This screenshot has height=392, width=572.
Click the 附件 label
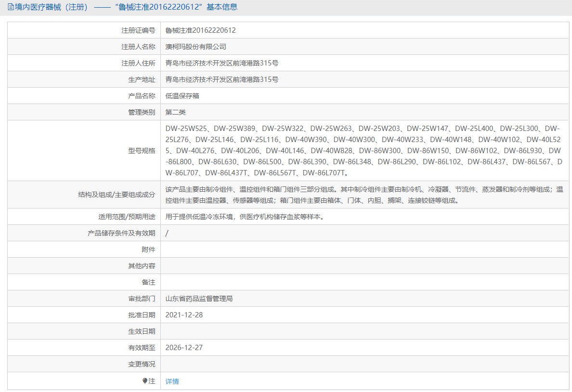(148, 249)
